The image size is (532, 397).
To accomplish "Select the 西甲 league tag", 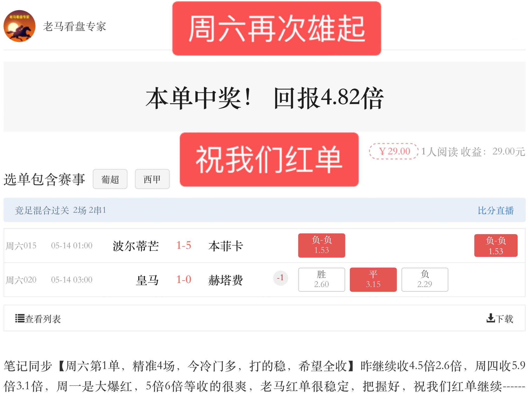I will [x=152, y=179].
